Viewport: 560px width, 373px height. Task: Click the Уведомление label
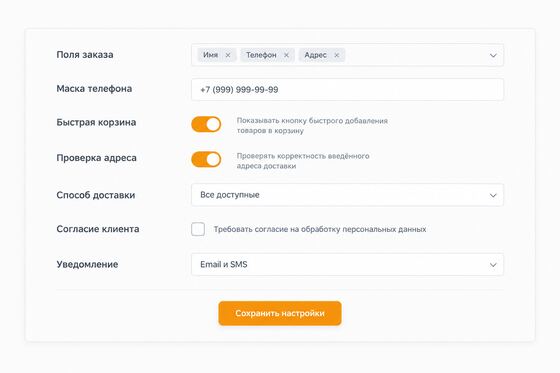[87, 264]
